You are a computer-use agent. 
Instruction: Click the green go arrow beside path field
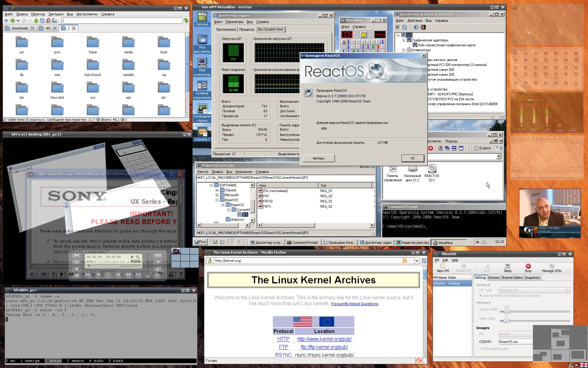[x=186, y=21]
